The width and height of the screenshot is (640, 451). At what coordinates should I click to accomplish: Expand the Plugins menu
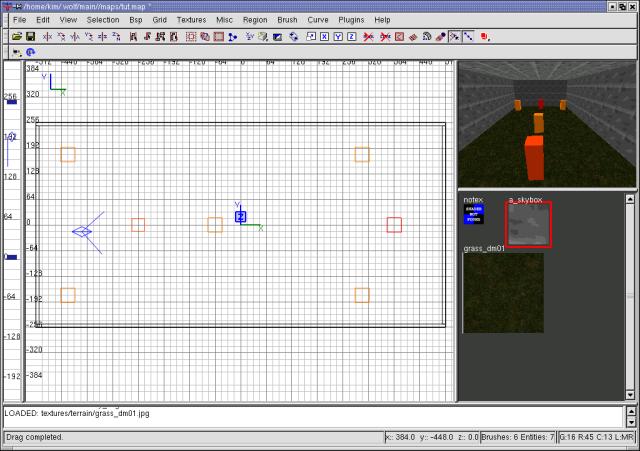pyautogui.click(x=351, y=20)
